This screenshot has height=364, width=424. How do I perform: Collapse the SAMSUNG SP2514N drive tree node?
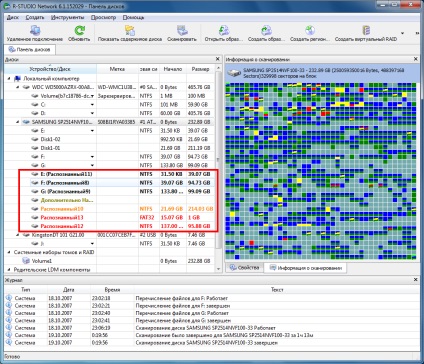coord(18,122)
